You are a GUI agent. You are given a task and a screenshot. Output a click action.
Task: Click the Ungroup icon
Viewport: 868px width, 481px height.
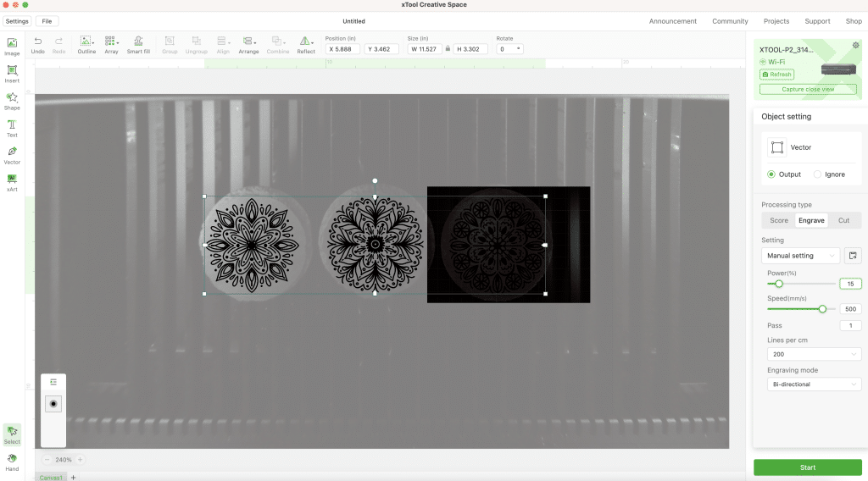196,46
